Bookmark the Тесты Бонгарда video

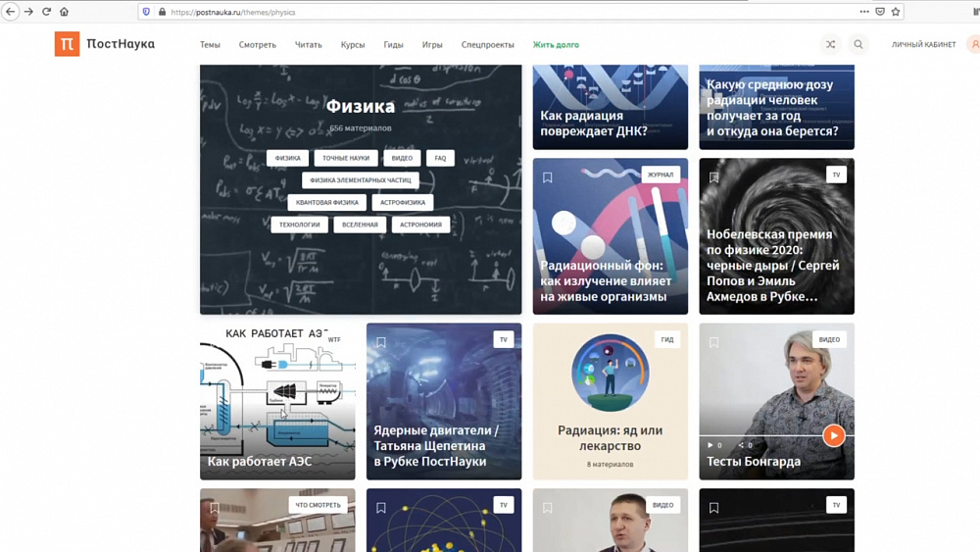coord(713,342)
